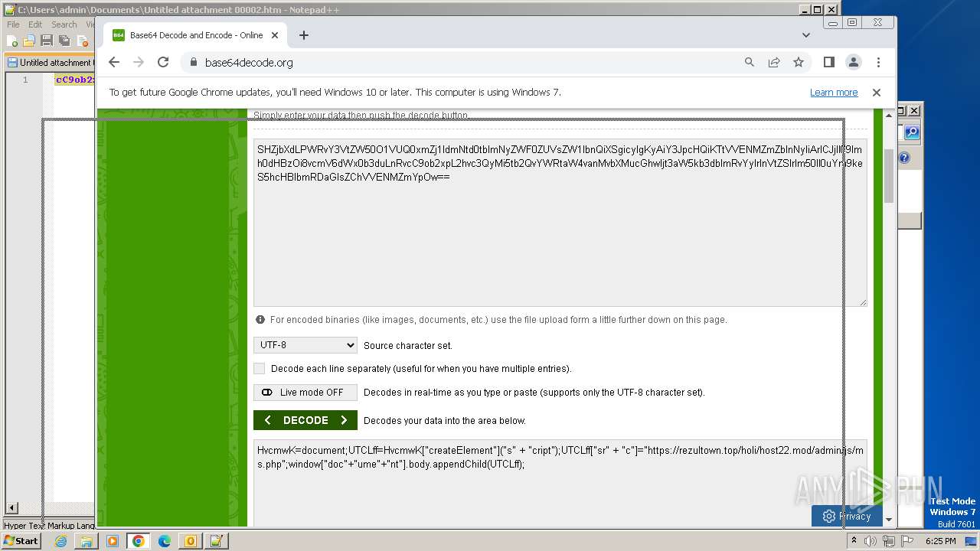Click the decoded output text area

pos(560,482)
